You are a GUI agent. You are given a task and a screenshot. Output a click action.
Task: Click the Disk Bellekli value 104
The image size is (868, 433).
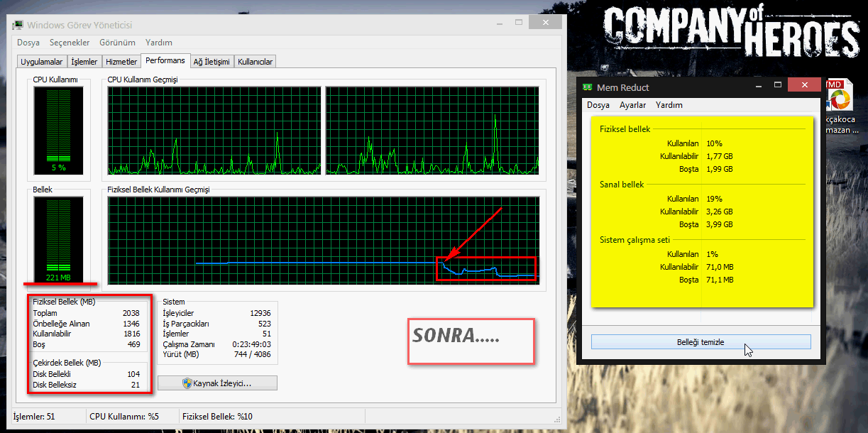pos(133,374)
